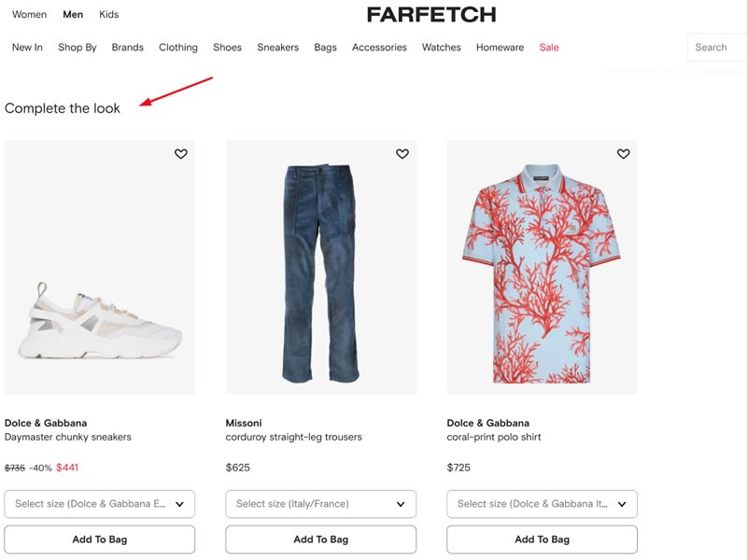Add Daymaster chunky sneakers to wishlist
Viewport: 747px width, 560px height.
coord(181,153)
